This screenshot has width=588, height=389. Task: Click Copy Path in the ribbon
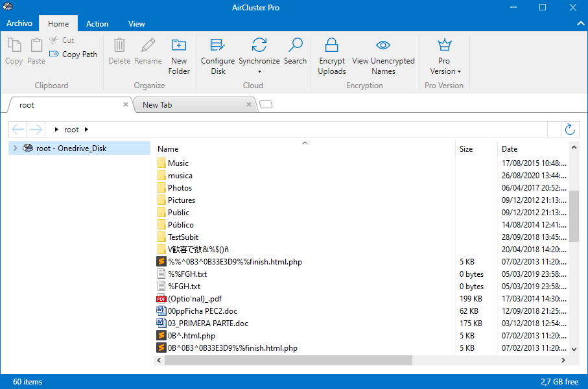[x=73, y=54]
